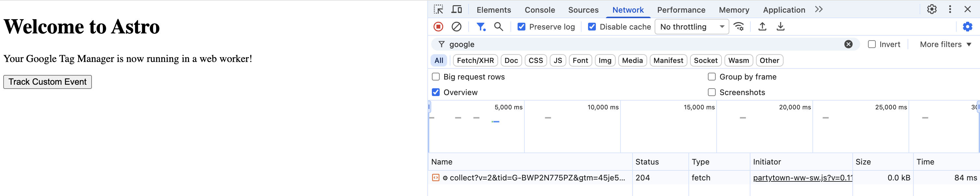Viewport: 980px width, 196px height.
Task: Filter by Img requests
Action: pos(605,60)
